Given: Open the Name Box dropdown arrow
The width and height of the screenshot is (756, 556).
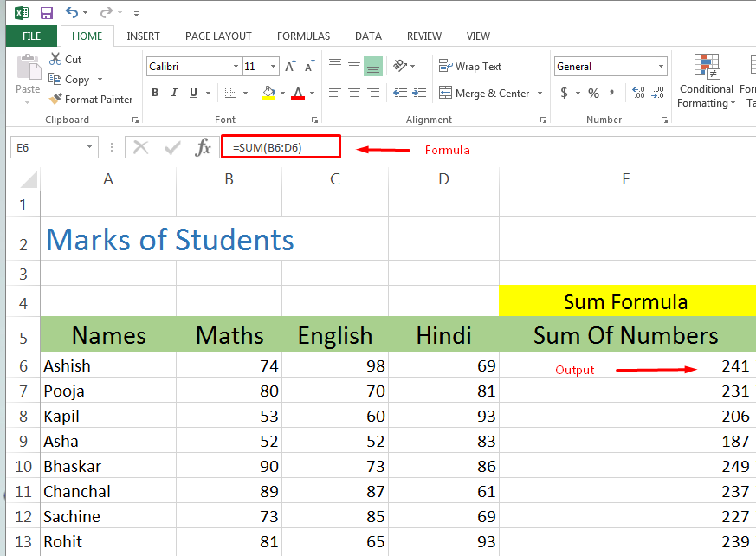Looking at the screenshot, I should [x=90, y=148].
